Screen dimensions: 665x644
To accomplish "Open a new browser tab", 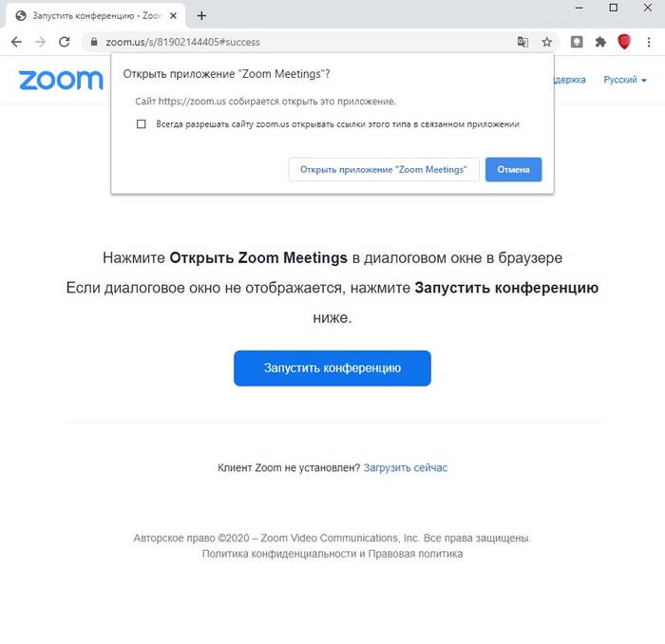I will (201, 15).
